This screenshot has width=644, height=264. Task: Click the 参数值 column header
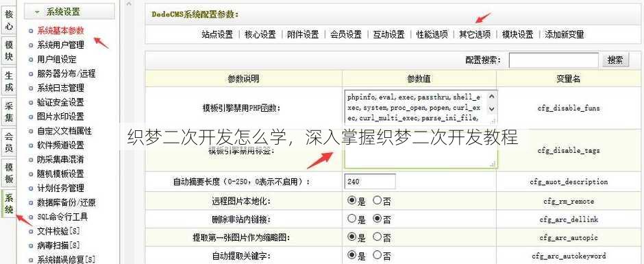419,79
